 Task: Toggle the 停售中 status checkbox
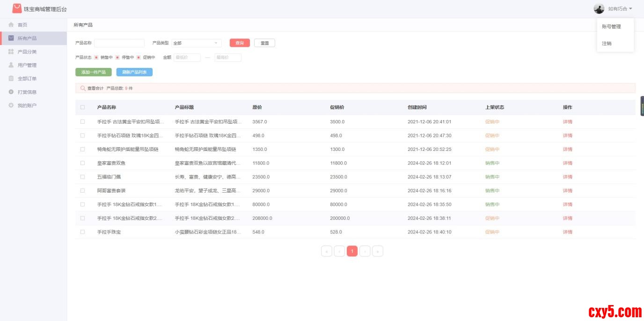[117, 58]
